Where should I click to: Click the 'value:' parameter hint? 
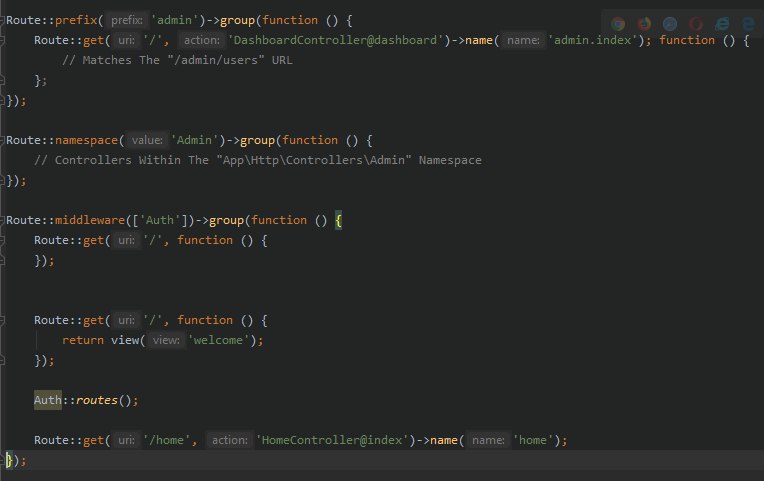pos(147,140)
